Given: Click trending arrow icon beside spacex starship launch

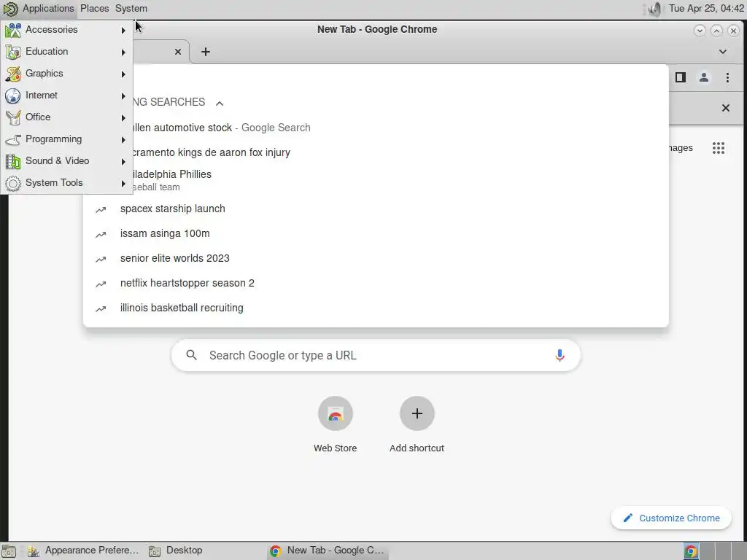Looking at the screenshot, I should (101, 209).
